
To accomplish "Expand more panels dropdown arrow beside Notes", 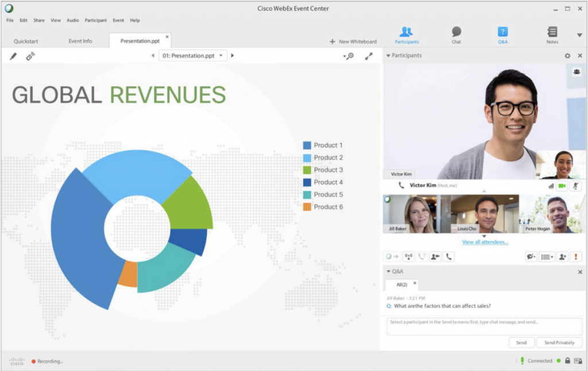I will pos(579,35).
